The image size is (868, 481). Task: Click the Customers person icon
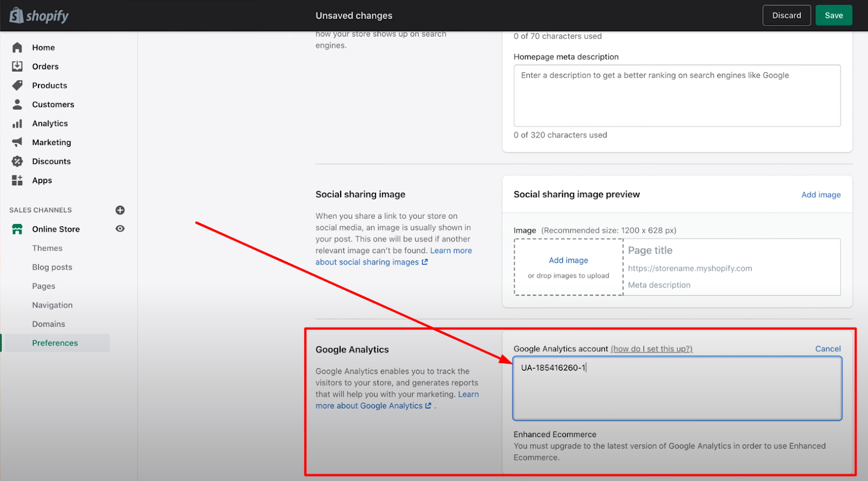(17, 104)
